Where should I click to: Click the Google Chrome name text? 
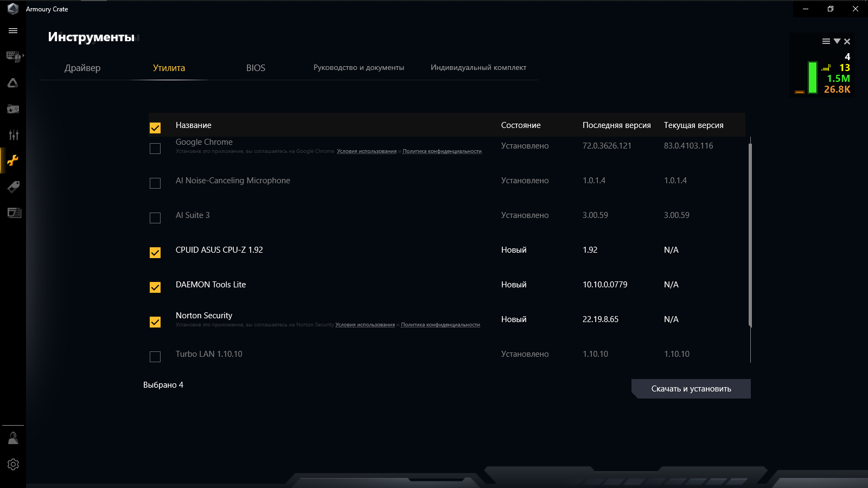click(204, 142)
